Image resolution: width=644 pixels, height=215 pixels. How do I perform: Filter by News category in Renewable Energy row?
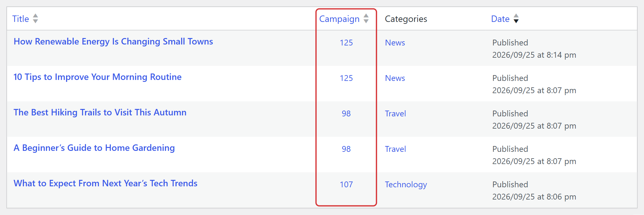coord(395,43)
